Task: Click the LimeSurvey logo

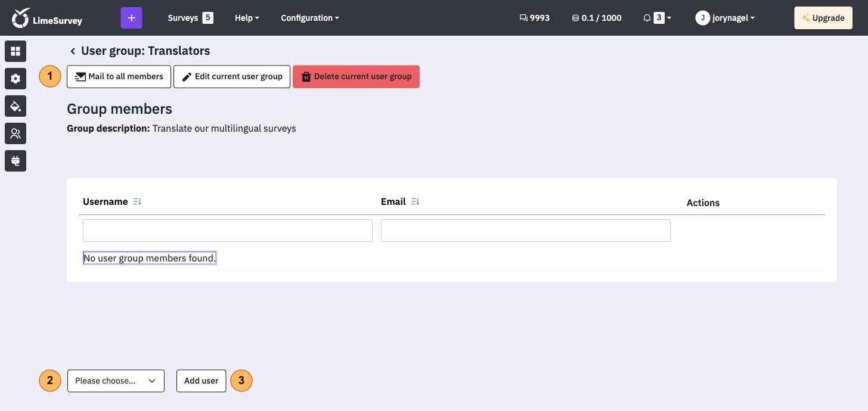Action: [x=47, y=18]
